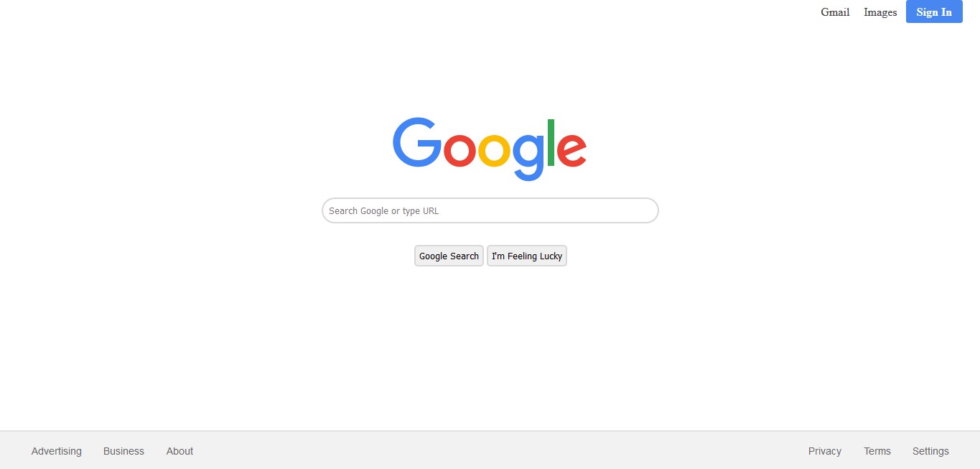Go to Images from the top bar

coord(880,12)
